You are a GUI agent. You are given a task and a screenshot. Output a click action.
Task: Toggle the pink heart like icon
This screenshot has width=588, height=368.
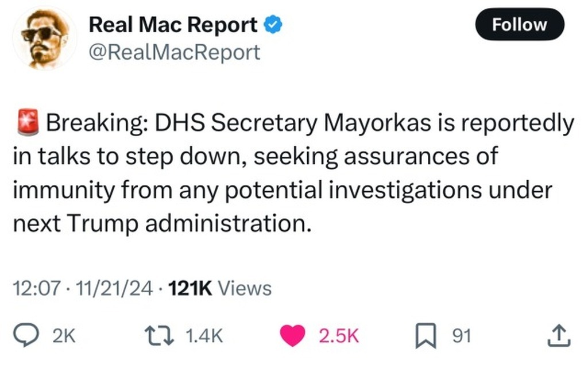[x=293, y=335]
